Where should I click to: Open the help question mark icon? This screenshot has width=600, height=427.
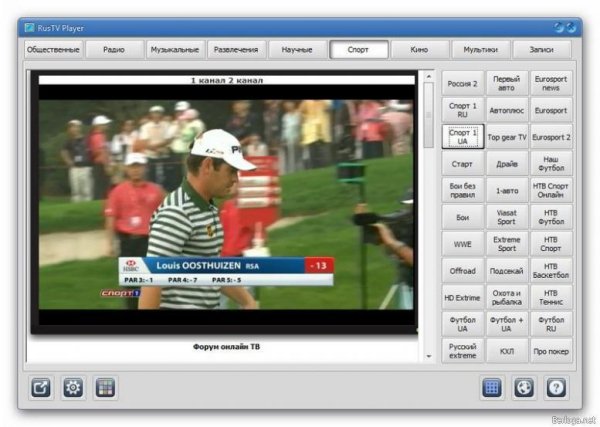pos(556,388)
